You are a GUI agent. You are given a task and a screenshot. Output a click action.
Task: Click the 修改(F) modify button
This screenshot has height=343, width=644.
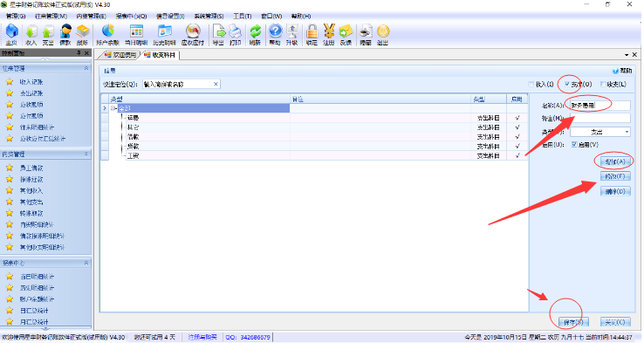[615, 176]
